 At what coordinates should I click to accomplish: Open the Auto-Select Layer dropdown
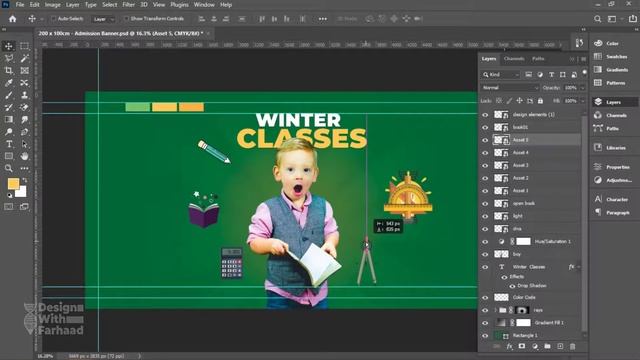[x=103, y=19]
